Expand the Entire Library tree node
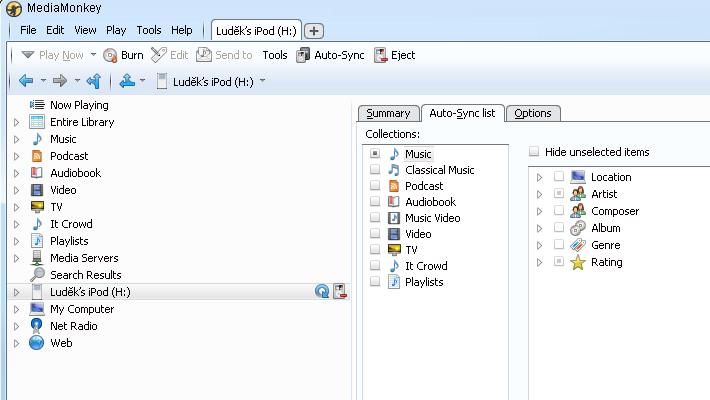The image size is (710, 400). [x=16, y=122]
